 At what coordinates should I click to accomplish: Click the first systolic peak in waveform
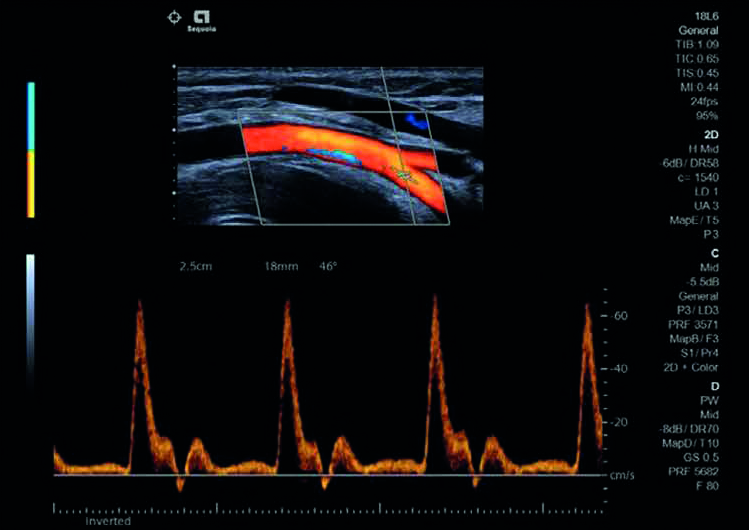pyautogui.click(x=139, y=305)
